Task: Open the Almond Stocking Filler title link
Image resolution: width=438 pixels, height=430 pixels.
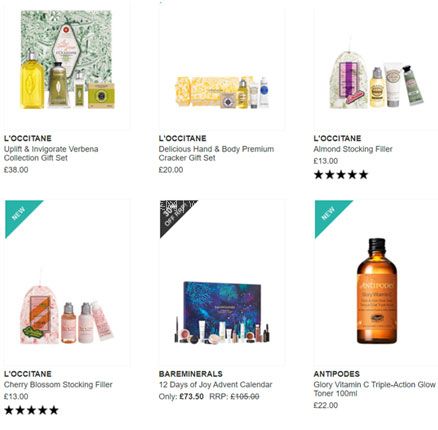Action: click(353, 149)
